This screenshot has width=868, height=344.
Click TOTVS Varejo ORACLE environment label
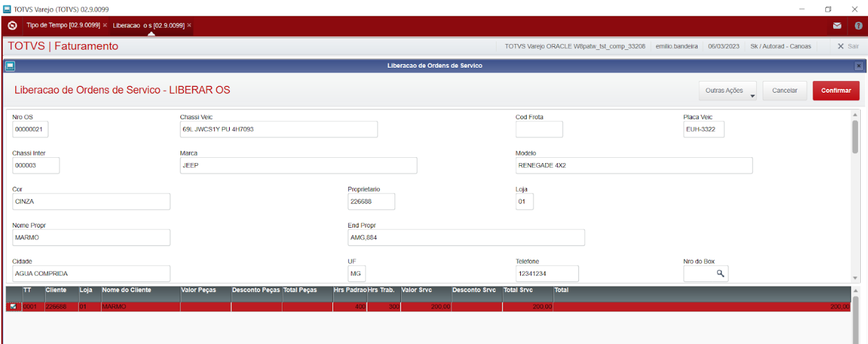point(574,46)
